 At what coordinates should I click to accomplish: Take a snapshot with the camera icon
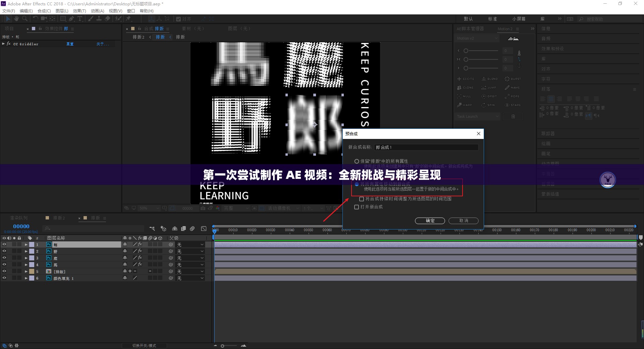[x=203, y=208]
